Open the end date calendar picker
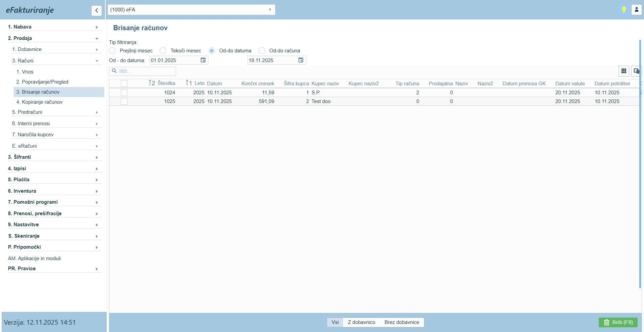This screenshot has height=332, width=644. click(x=301, y=60)
